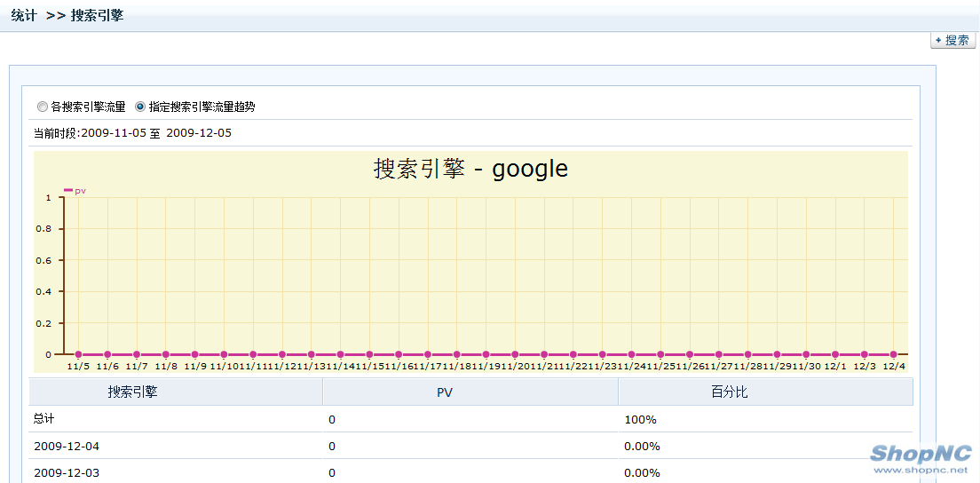Click the 11/25 data point on chart
This screenshot has height=483, width=980.
click(660, 354)
